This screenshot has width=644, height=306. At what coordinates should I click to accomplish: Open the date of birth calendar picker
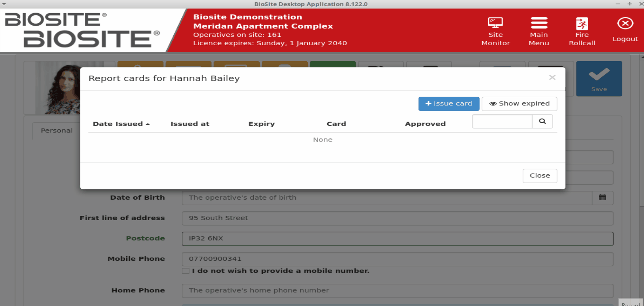coord(602,198)
